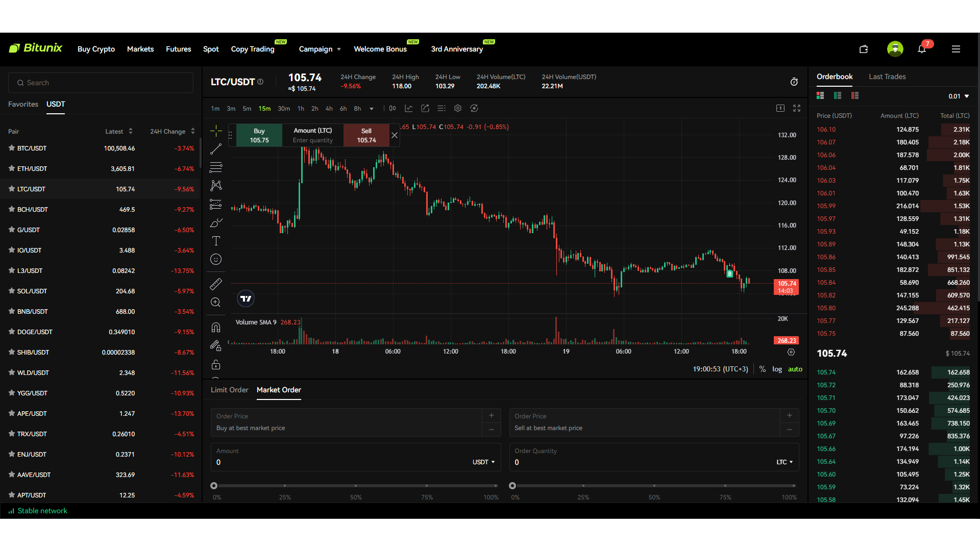Click the Buy 105.75 quick button
Image resolution: width=980 pixels, height=551 pixels.
click(x=259, y=135)
